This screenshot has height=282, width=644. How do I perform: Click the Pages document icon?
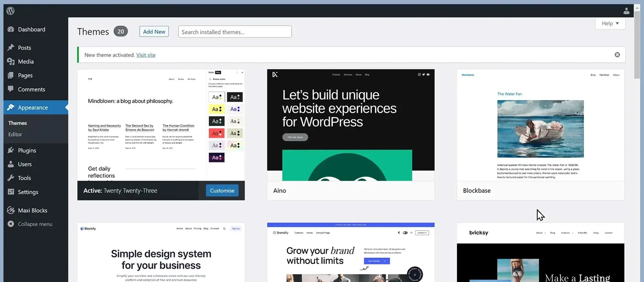[x=11, y=75]
